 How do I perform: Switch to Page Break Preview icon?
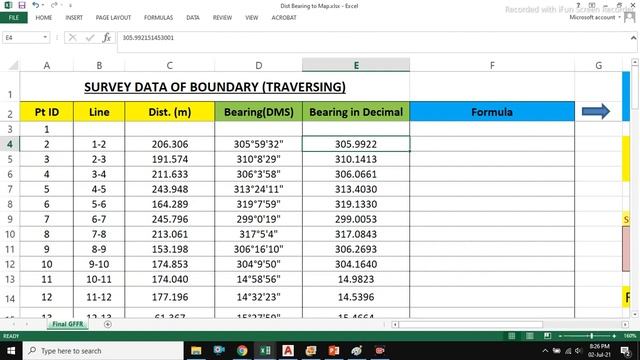547,336
